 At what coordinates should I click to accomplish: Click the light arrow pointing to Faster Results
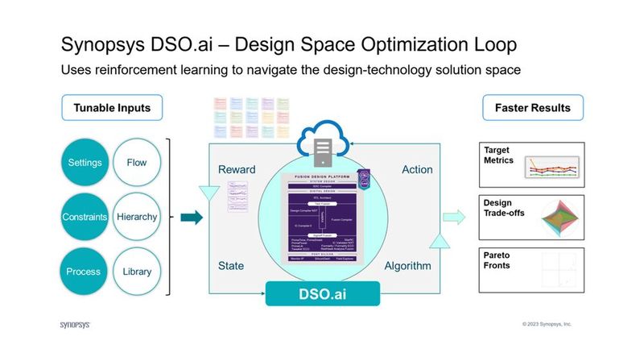[454, 217]
